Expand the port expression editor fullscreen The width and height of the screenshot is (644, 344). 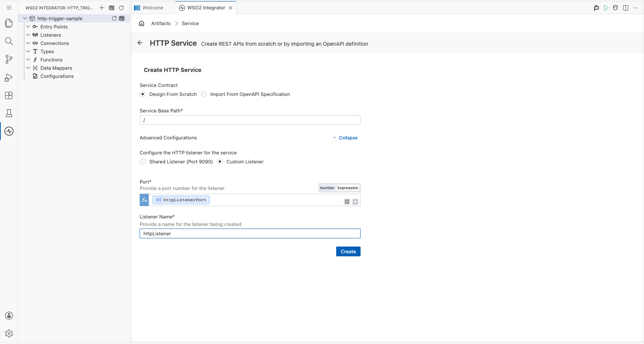coord(355,202)
